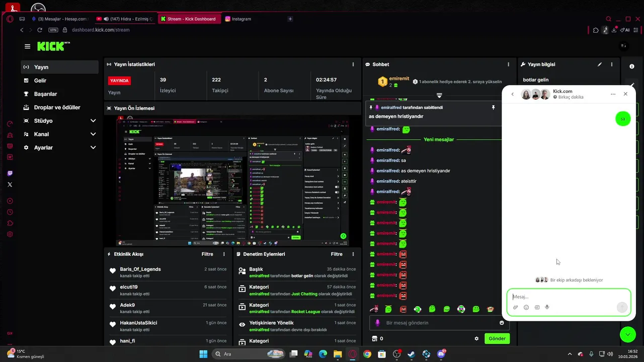This screenshot has height=362, width=644.
Task: Expand the Stüdyo sidebar section
Action: click(x=93, y=121)
